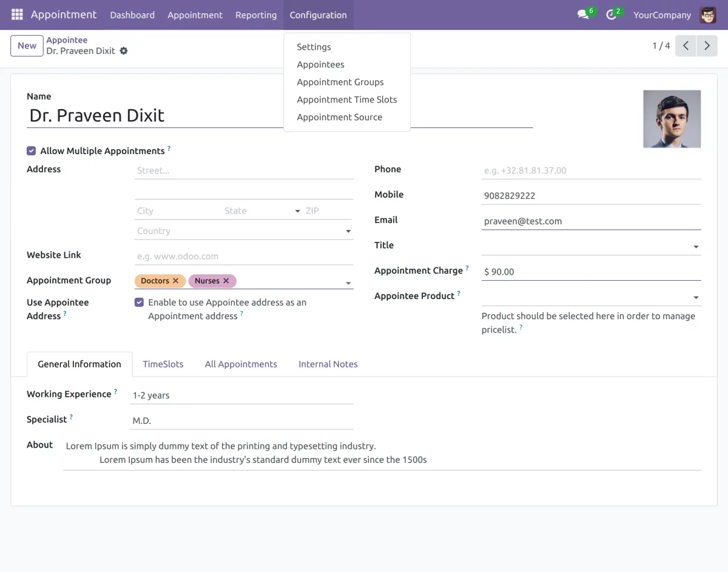Click the gear icon beside Dr. Praveen Dixit
This screenshot has height=572, width=728.
point(124,51)
